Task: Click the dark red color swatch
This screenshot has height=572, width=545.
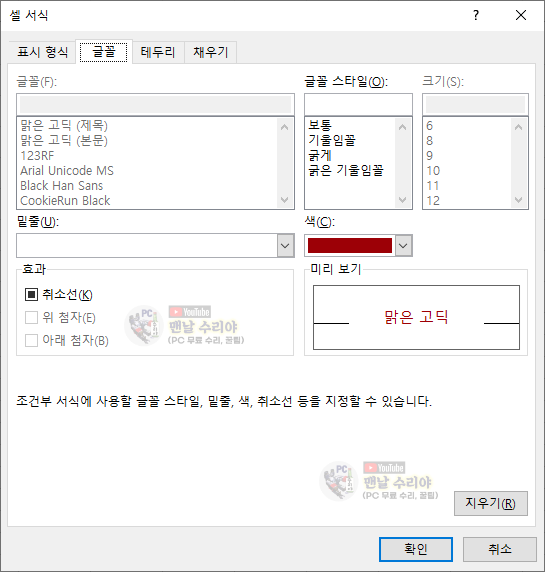Action: pyautogui.click(x=350, y=246)
